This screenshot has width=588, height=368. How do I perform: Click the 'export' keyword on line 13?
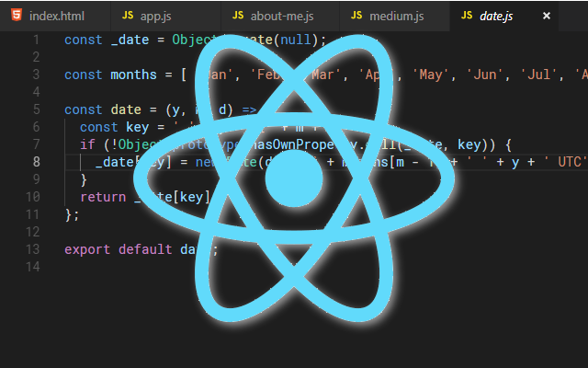(x=87, y=249)
